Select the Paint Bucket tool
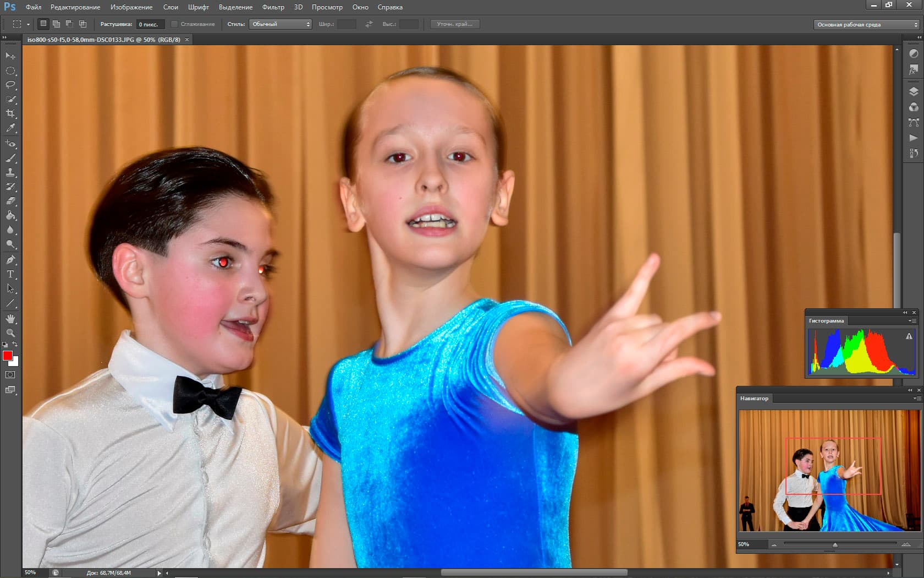The image size is (924, 578). point(10,215)
